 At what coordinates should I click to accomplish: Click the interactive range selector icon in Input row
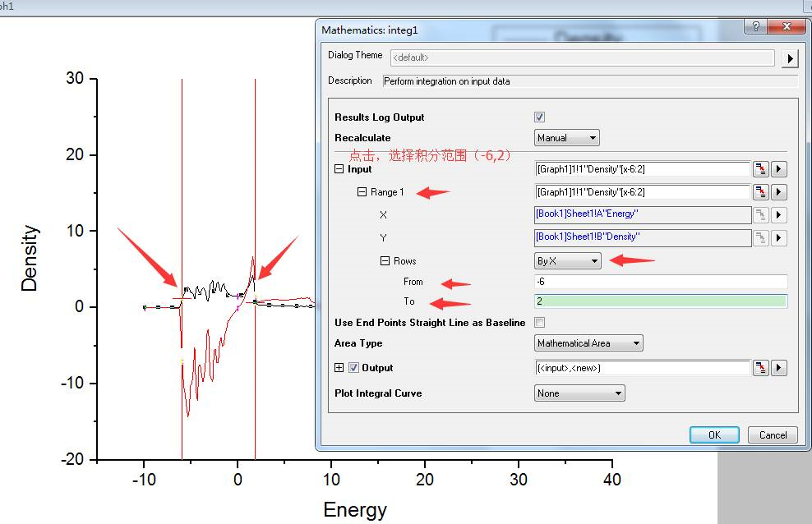click(x=761, y=169)
